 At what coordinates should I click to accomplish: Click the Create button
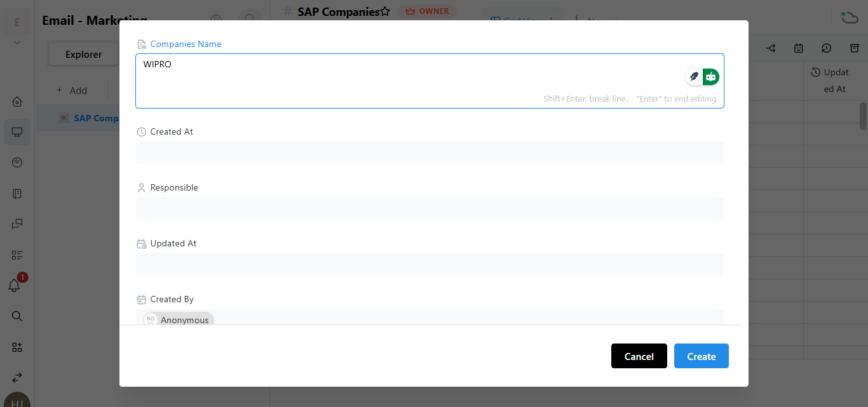click(702, 356)
